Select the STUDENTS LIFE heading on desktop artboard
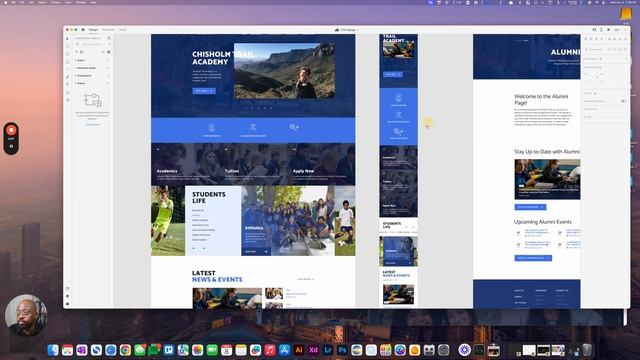This screenshot has width=640, height=360. pyautogui.click(x=209, y=198)
